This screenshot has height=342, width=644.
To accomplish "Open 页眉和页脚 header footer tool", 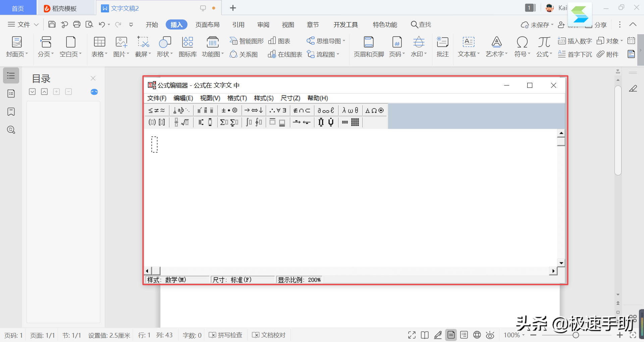I will [369, 47].
